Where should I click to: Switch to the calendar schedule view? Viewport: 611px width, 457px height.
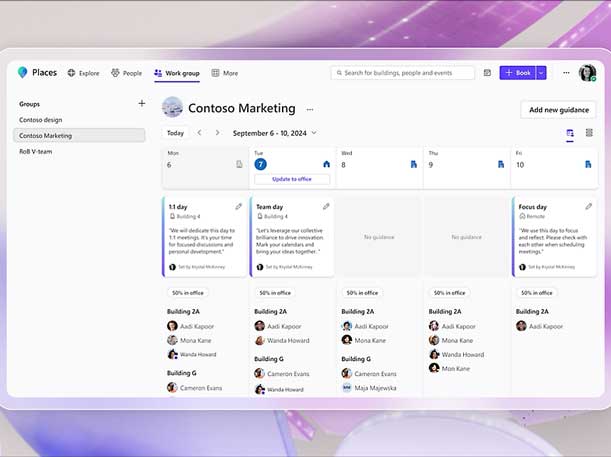570,132
